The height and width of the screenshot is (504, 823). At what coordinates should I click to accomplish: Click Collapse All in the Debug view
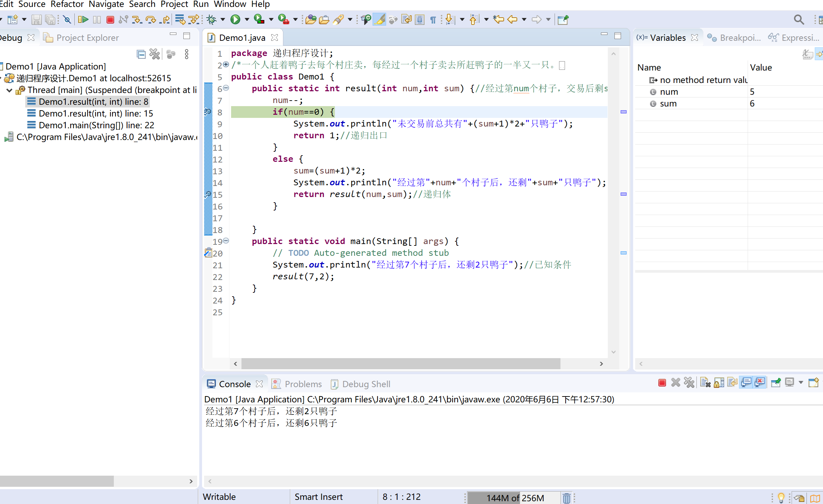141,54
